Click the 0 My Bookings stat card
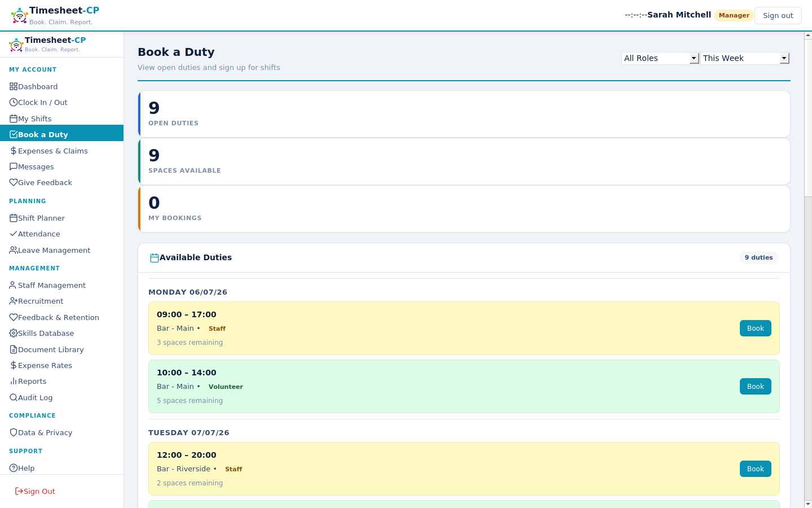This screenshot has height=508, width=812. pyautogui.click(x=464, y=209)
